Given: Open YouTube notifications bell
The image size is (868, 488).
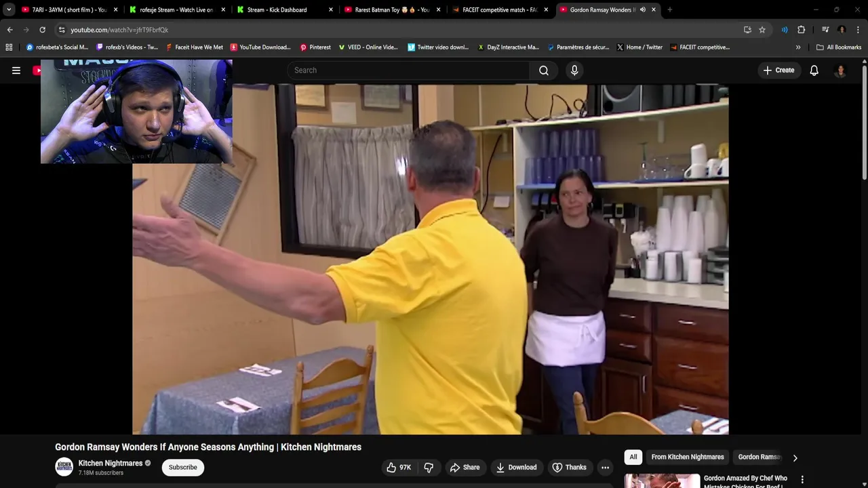Looking at the screenshot, I should click(814, 70).
